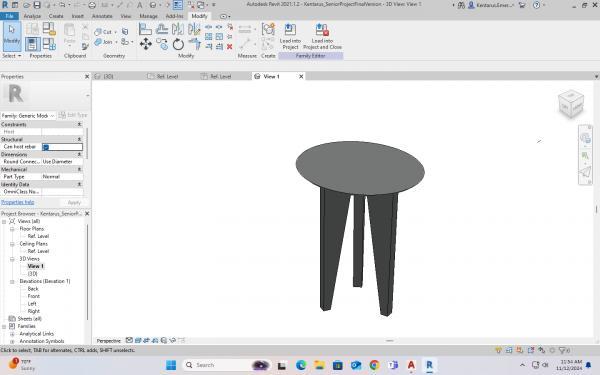
Task: Click the Join geometry tool
Action: 103,42
